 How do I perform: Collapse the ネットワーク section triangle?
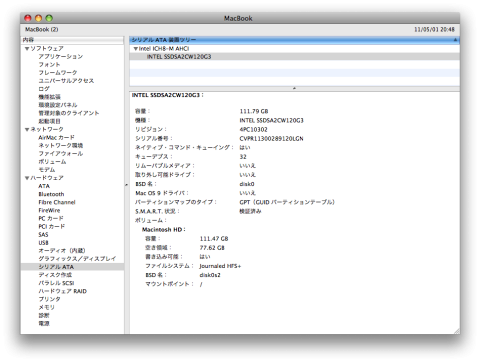click(x=27, y=129)
